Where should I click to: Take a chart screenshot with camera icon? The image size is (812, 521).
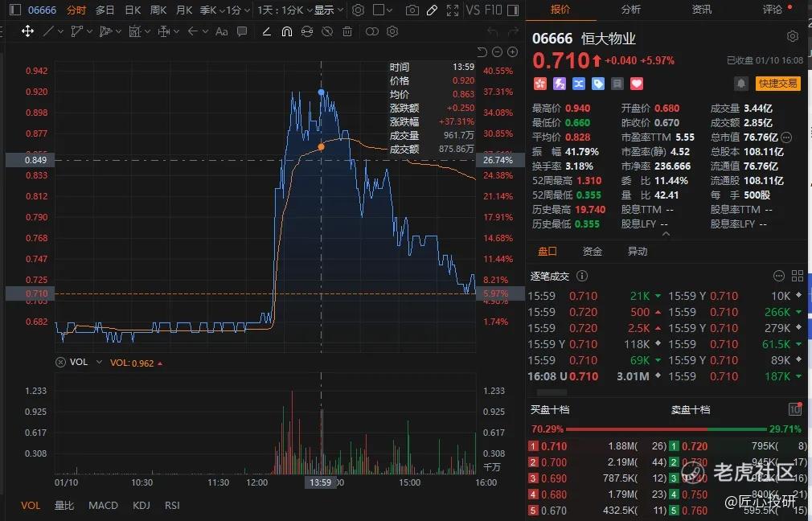[x=412, y=10]
